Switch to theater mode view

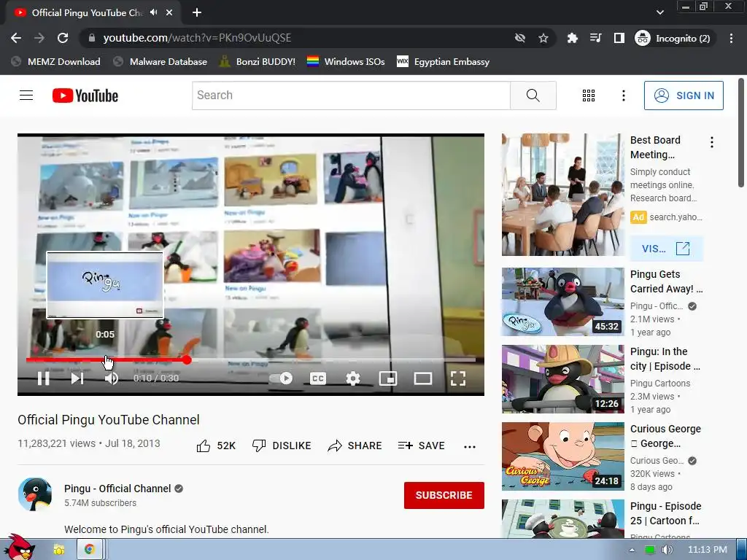422,378
